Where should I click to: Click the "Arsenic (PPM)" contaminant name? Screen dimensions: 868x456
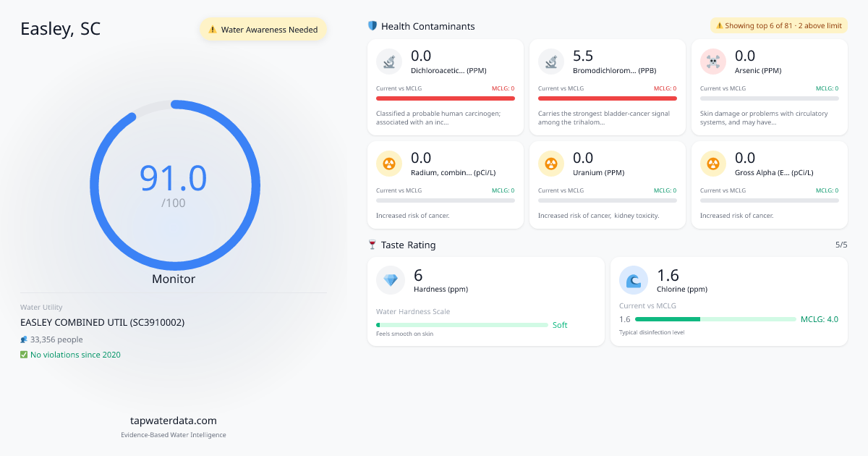point(758,71)
